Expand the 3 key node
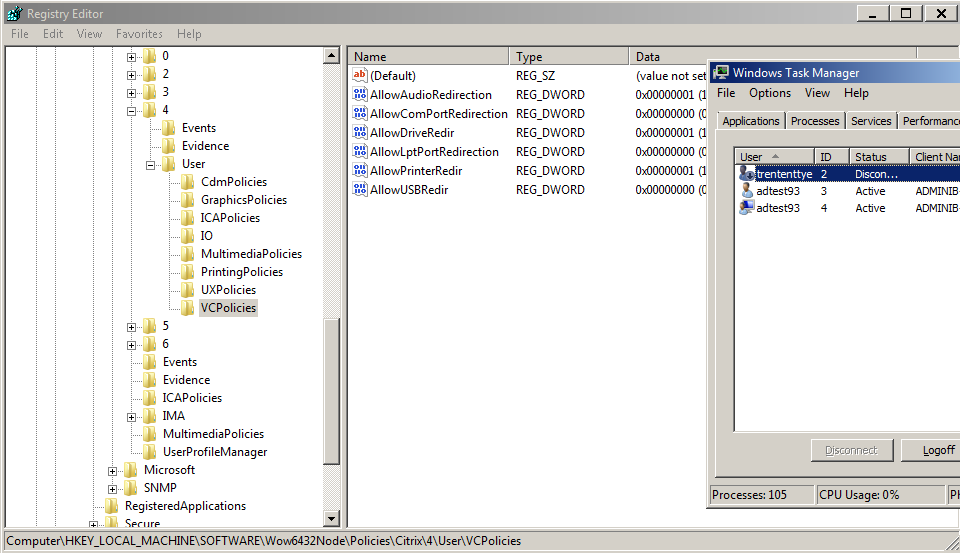960x553 pixels. click(x=131, y=93)
